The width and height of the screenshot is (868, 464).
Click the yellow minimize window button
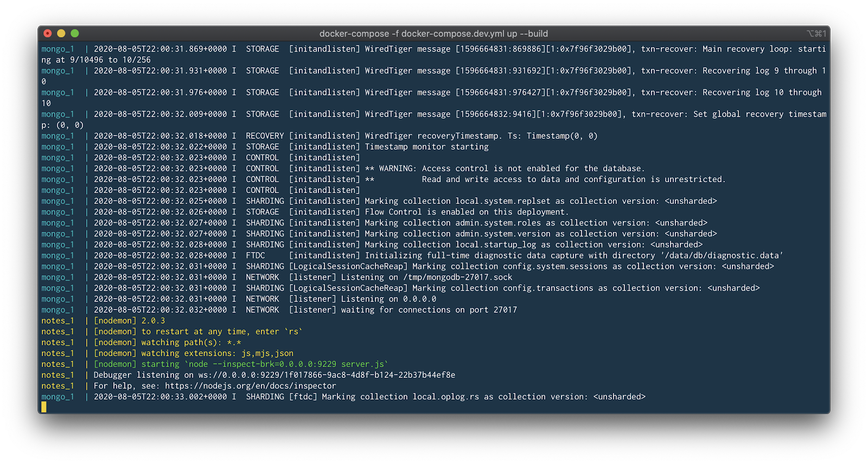(61, 34)
